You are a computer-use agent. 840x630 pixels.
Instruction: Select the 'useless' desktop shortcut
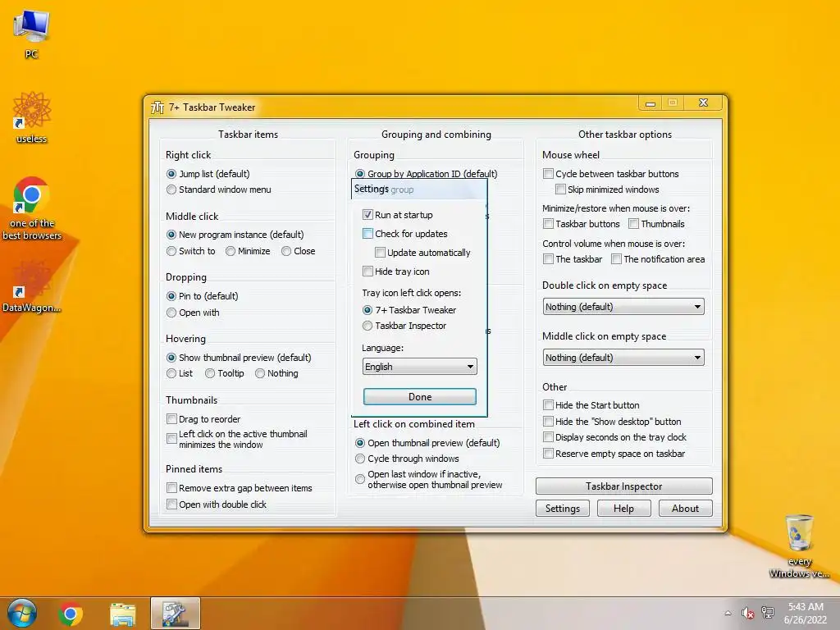coord(32,117)
